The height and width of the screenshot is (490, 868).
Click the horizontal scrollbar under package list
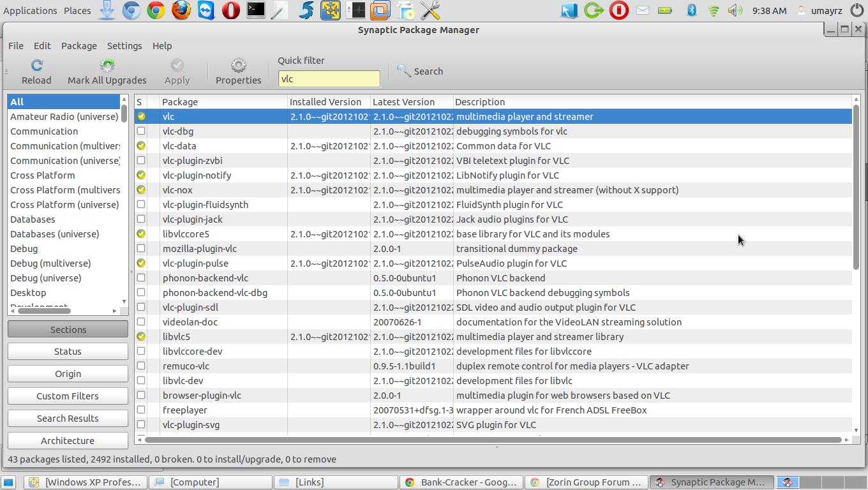(491, 440)
